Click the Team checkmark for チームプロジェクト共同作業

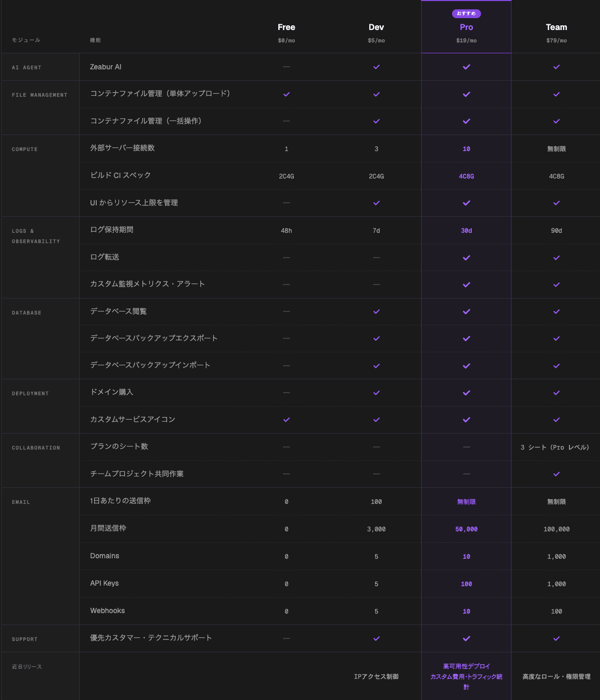tap(556, 474)
